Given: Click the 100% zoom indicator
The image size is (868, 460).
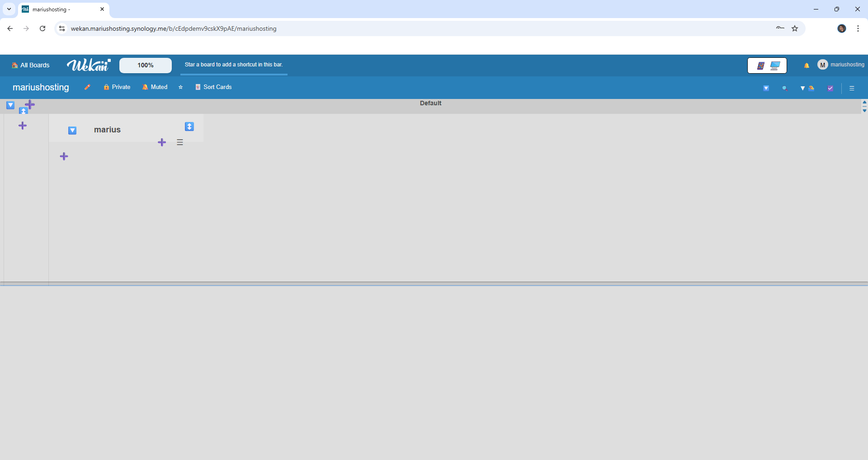Looking at the screenshot, I should 145,65.
